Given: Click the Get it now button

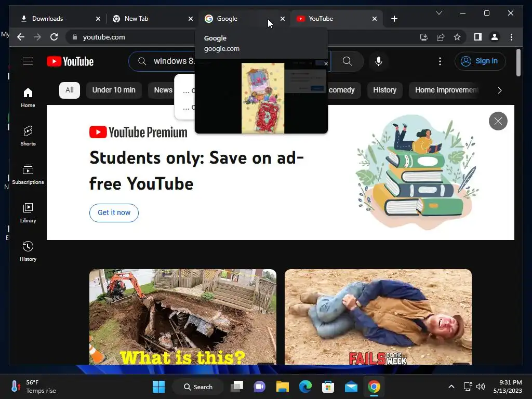Looking at the screenshot, I should coord(114,212).
